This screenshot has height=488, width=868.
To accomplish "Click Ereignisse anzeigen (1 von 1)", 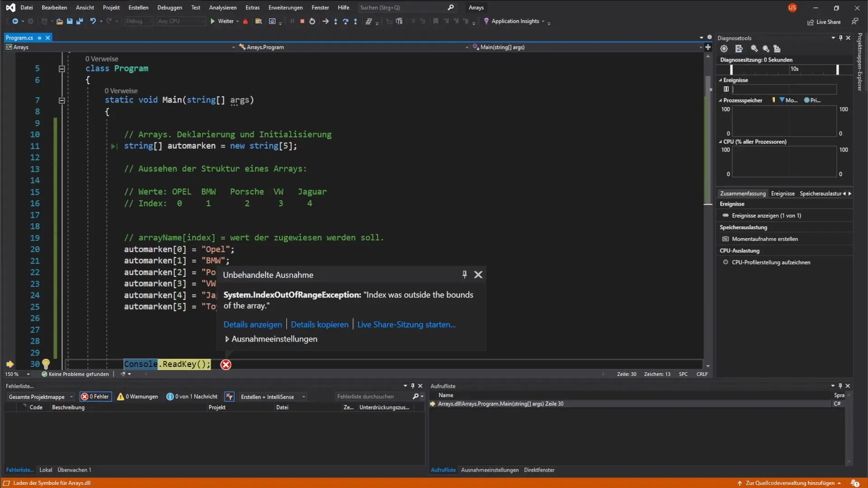I will click(x=766, y=216).
